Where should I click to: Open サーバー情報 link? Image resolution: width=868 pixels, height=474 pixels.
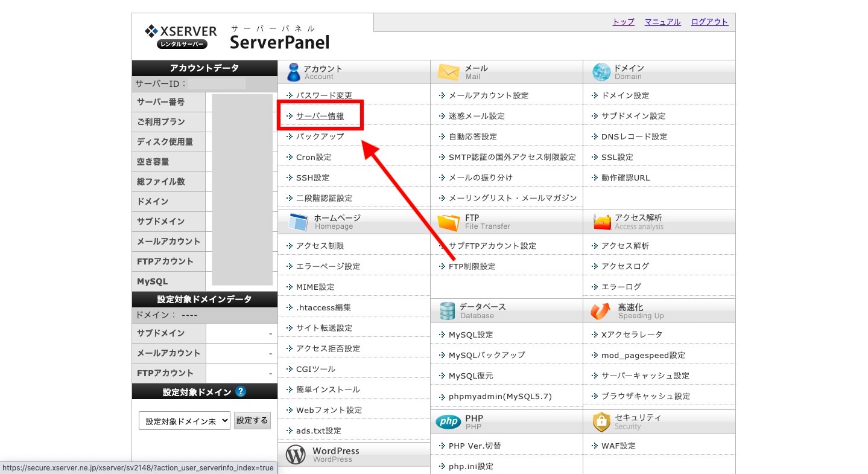(x=320, y=116)
